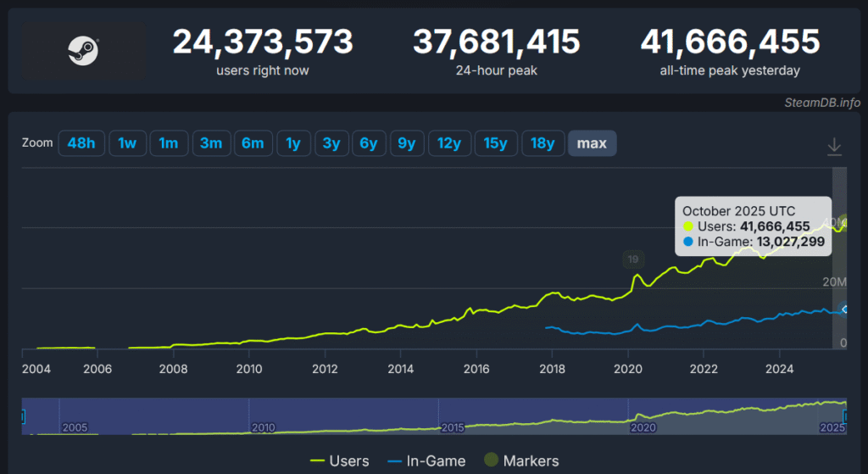Choose the 3m zoom range

click(x=211, y=143)
